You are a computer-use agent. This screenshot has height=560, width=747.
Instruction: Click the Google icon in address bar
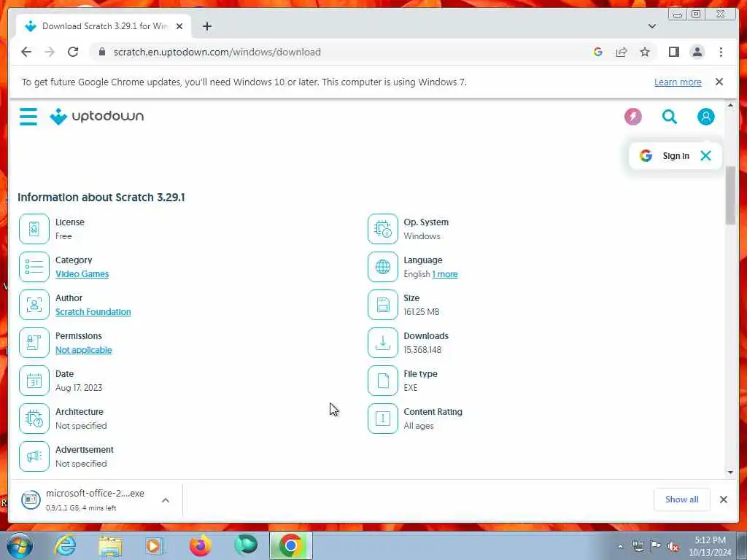coord(598,52)
